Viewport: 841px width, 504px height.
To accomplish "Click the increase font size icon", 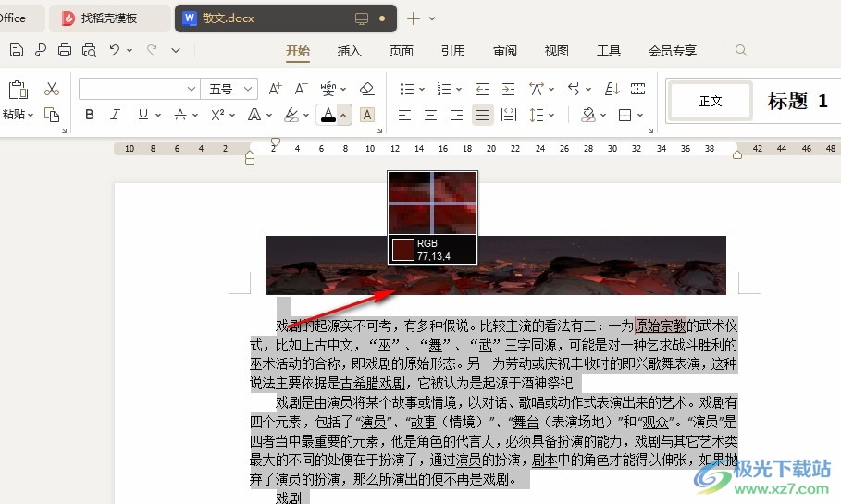I will click(275, 89).
